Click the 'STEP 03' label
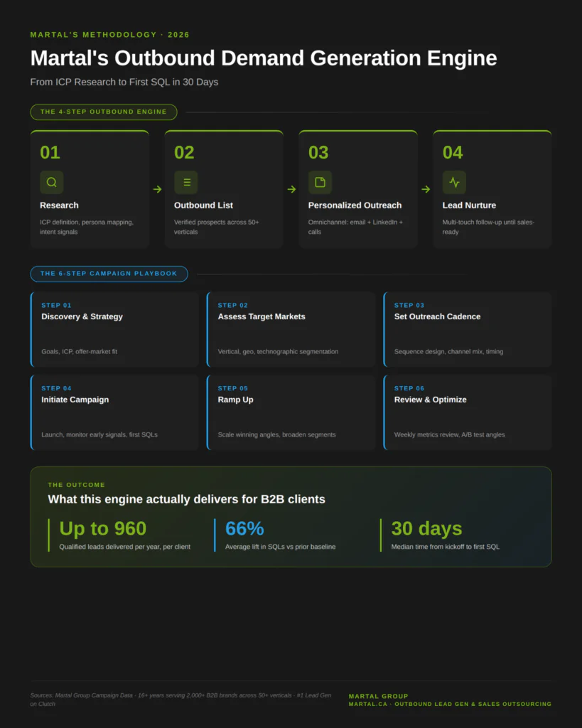This screenshot has width=582, height=728. coord(409,305)
